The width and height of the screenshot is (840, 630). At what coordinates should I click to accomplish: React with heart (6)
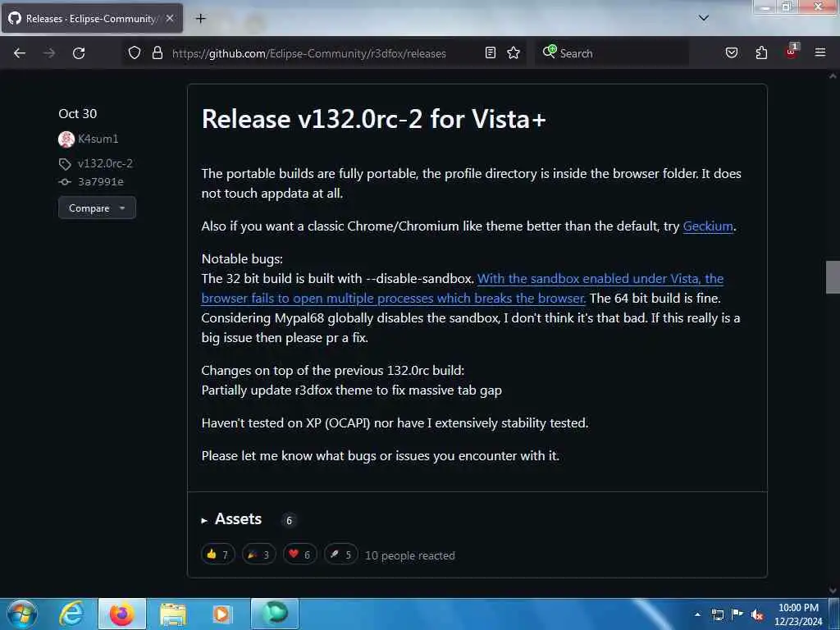pyautogui.click(x=300, y=555)
